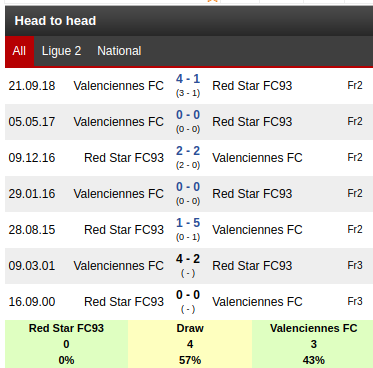
Task: Open the National tab
Action: tap(119, 51)
